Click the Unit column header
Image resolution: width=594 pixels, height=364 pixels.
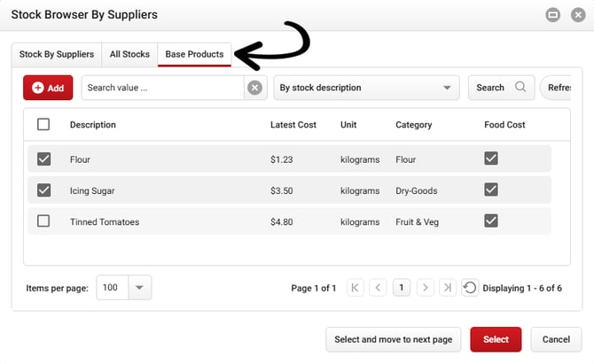coord(348,125)
